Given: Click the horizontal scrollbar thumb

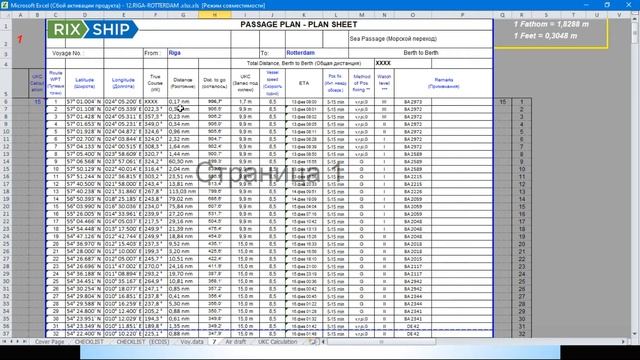Looking at the screenshot, I should (382, 342).
